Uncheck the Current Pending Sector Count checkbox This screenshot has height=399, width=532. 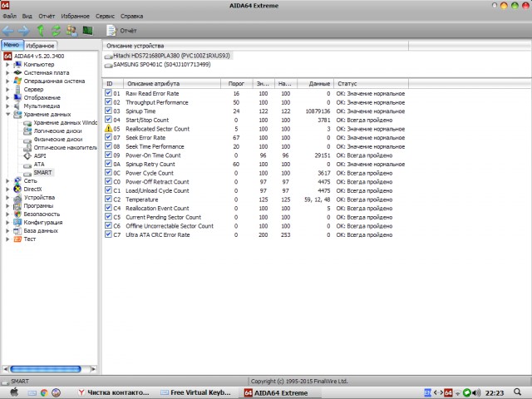108,216
